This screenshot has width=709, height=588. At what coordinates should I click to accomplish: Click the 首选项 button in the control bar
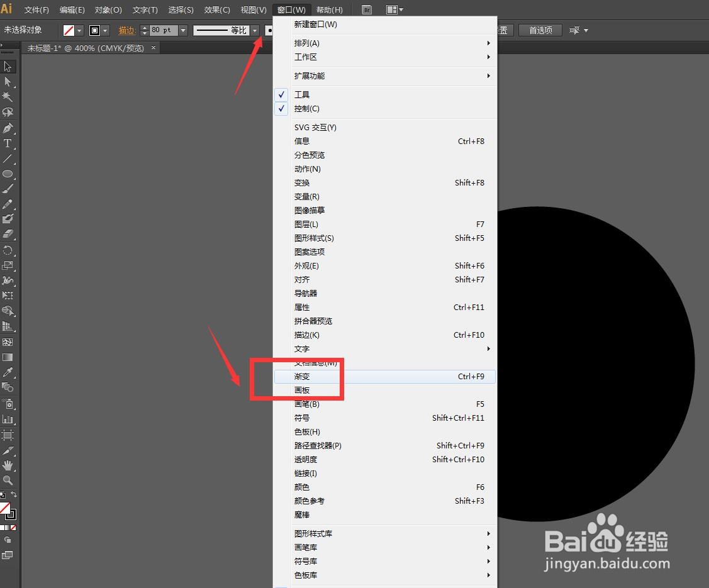coord(540,30)
